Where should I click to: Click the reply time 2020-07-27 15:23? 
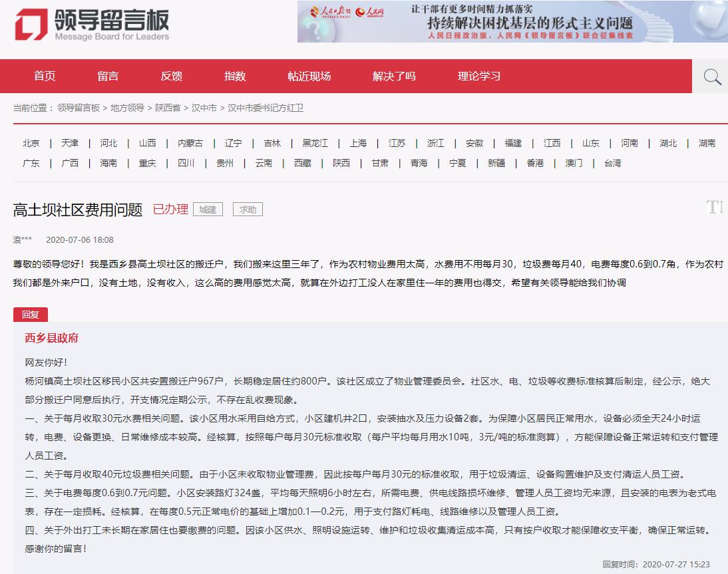pyautogui.click(x=677, y=564)
